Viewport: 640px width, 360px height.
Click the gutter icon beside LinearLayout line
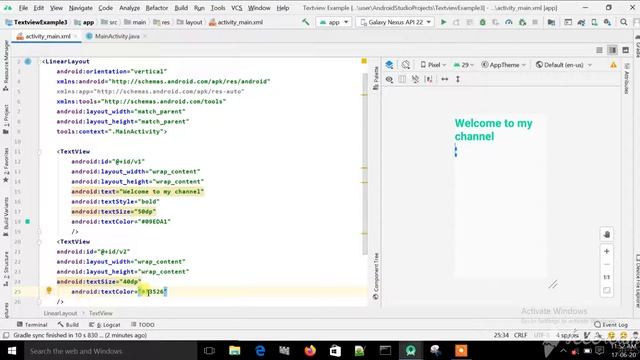(28, 62)
